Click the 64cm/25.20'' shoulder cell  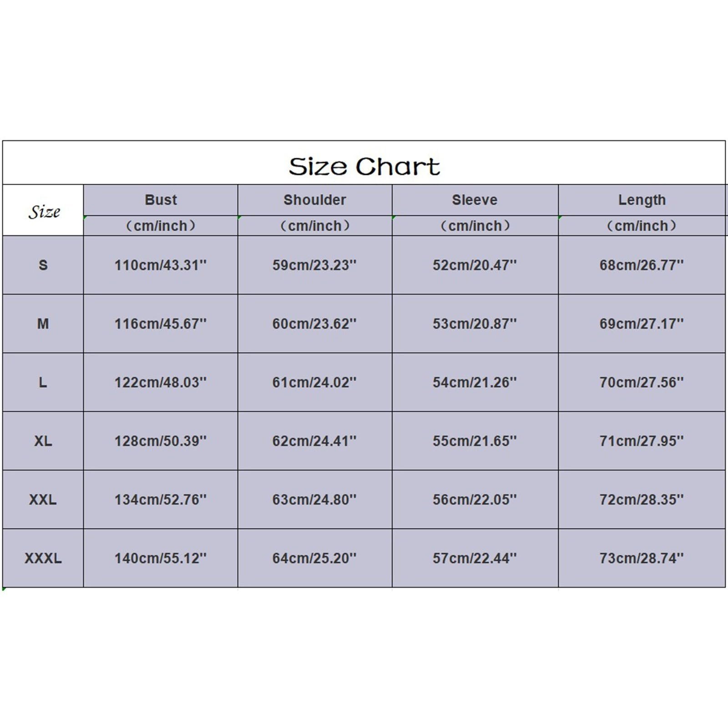[x=314, y=558]
